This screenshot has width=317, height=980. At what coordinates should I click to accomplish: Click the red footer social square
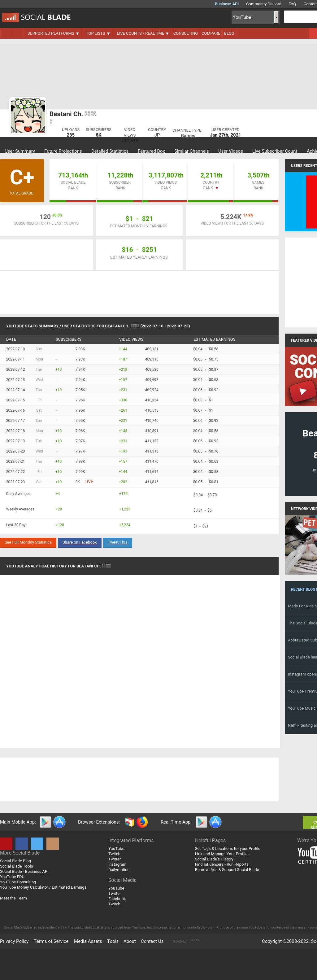pyautogui.click(x=6, y=843)
